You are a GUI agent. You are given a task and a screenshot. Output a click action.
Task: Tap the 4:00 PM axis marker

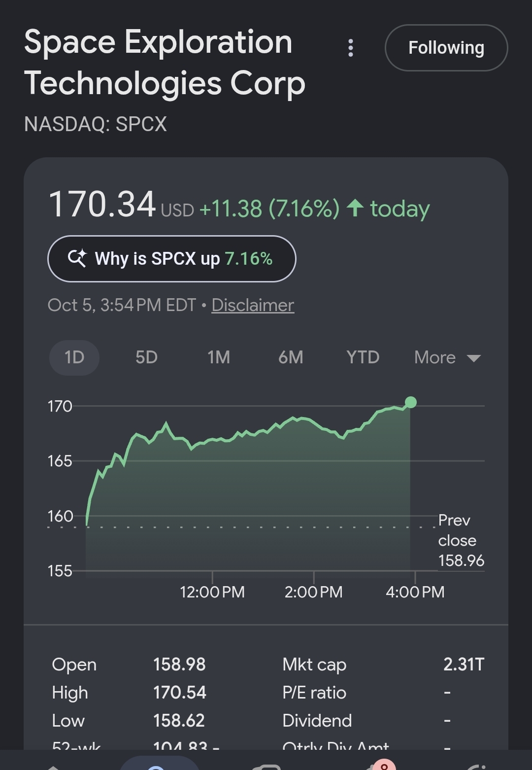coord(415,592)
